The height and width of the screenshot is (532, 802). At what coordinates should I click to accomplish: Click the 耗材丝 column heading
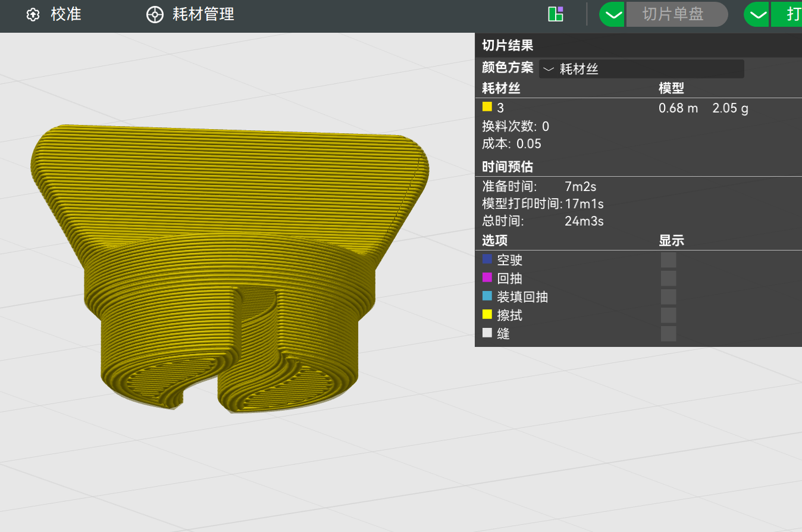[501, 89]
